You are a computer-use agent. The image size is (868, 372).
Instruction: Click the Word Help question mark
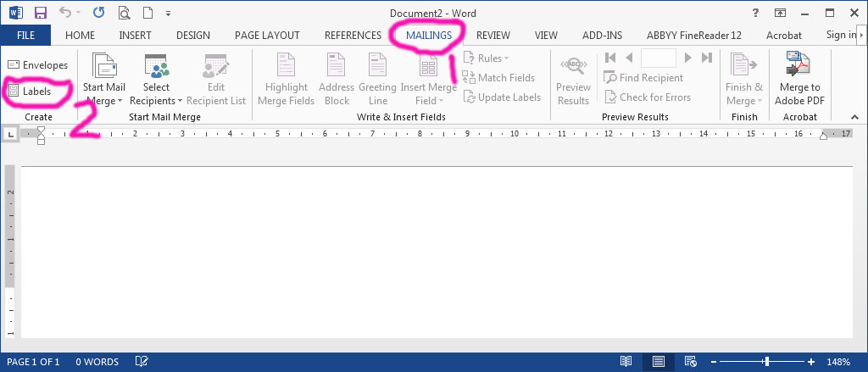[x=755, y=13]
